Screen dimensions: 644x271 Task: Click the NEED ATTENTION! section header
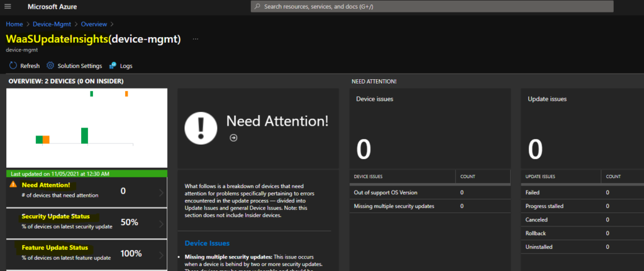click(374, 82)
